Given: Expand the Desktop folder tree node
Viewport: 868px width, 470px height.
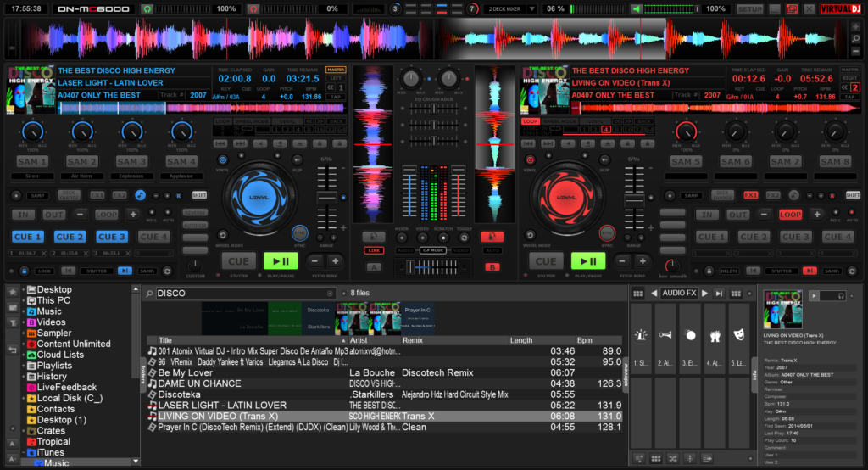Looking at the screenshot, I should click(23, 289).
